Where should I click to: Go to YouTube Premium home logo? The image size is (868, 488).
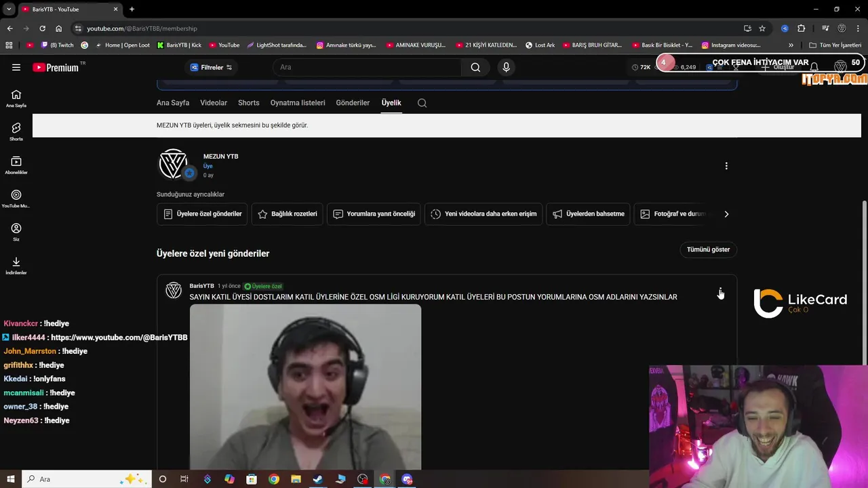point(57,67)
